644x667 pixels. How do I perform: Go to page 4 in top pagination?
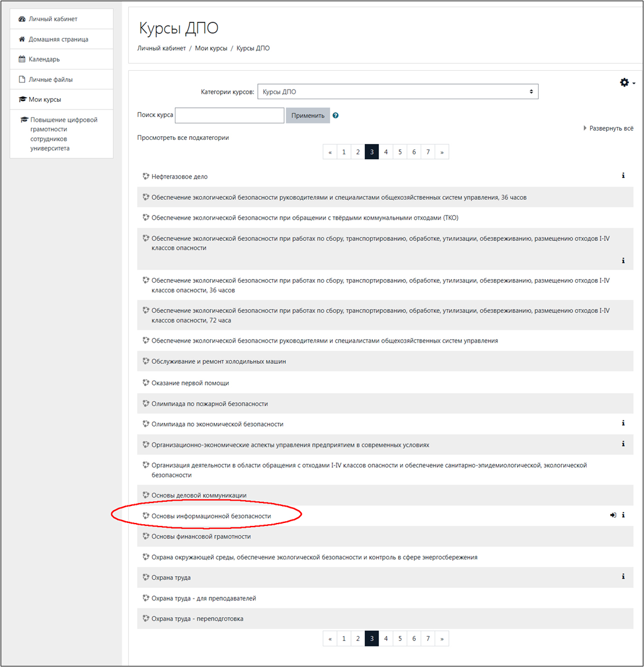pos(386,152)
